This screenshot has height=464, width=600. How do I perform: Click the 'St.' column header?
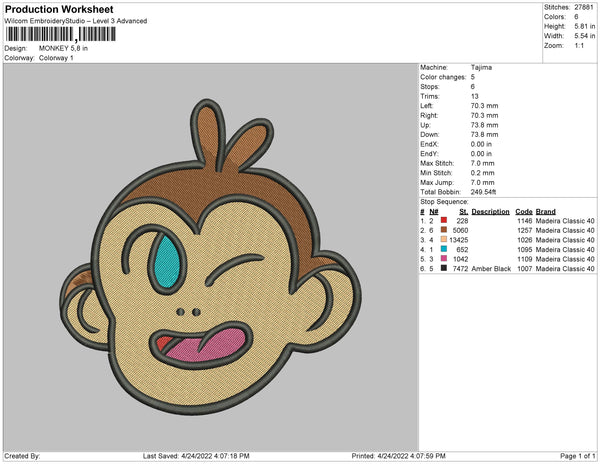point(464,212)
